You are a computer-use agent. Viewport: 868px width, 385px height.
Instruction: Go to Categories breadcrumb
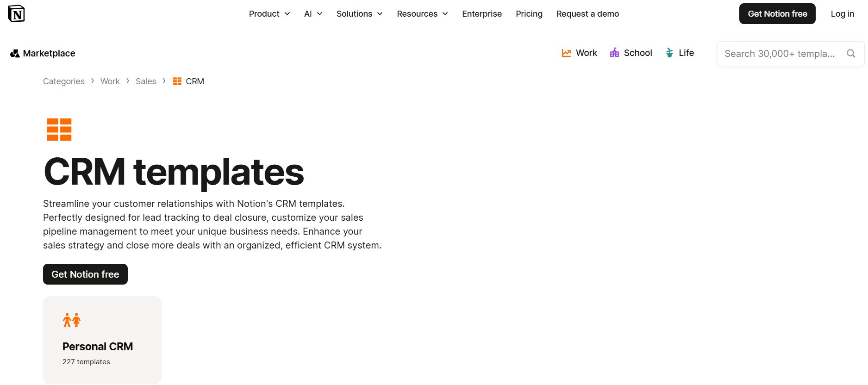click(x=64, y=81)
